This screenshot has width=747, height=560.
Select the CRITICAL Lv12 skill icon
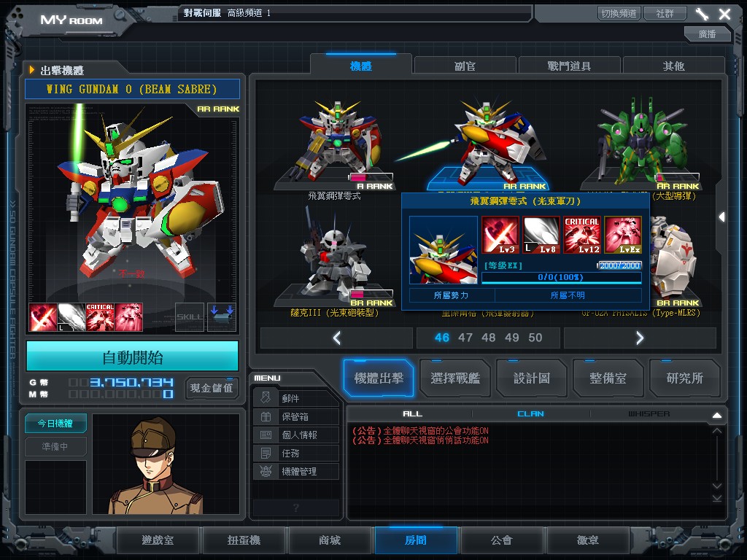click(x=581, y=235)
